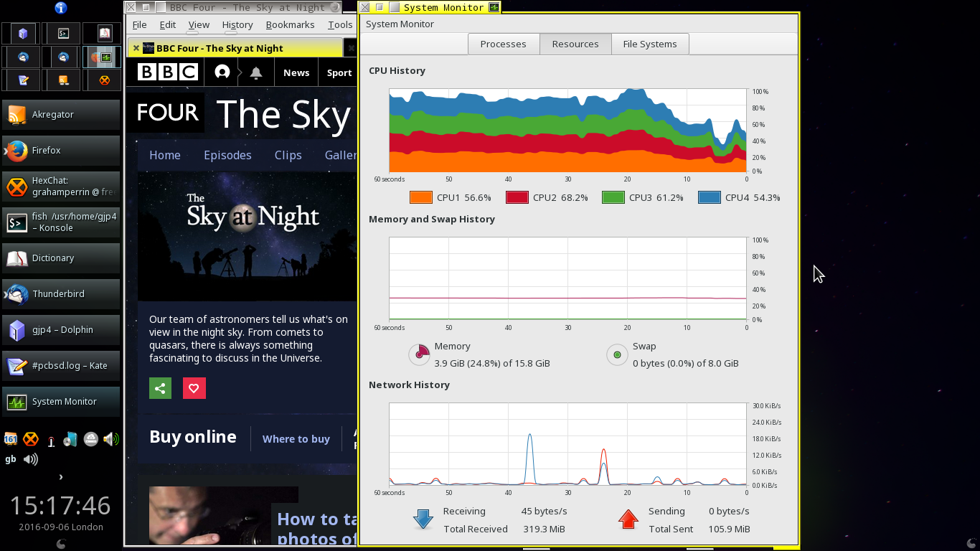This screenshot has height=551, width=980.
Task: Open the programme Home link
Action: tap(165, 155)
